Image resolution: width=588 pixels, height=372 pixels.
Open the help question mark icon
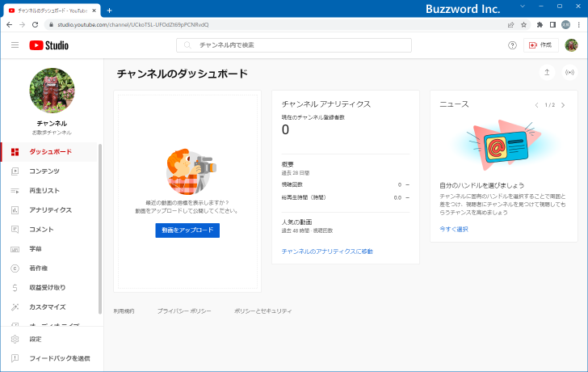coord(512,45)
